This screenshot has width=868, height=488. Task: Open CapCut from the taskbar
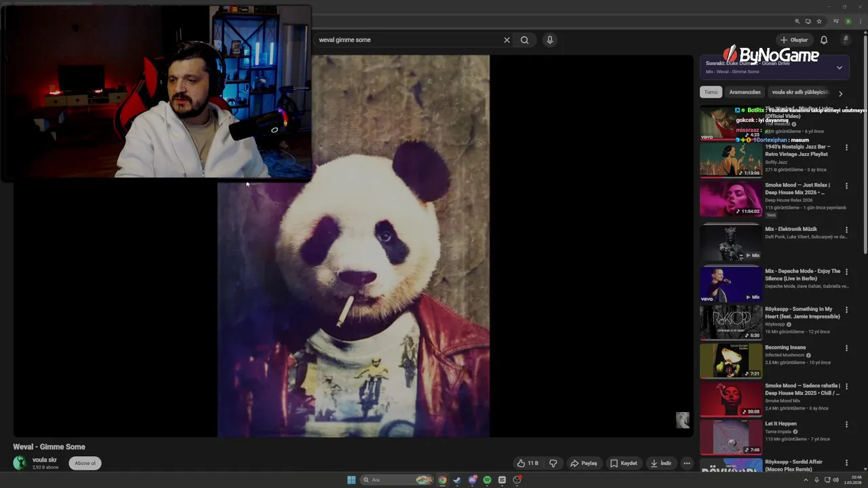[502, 480]
